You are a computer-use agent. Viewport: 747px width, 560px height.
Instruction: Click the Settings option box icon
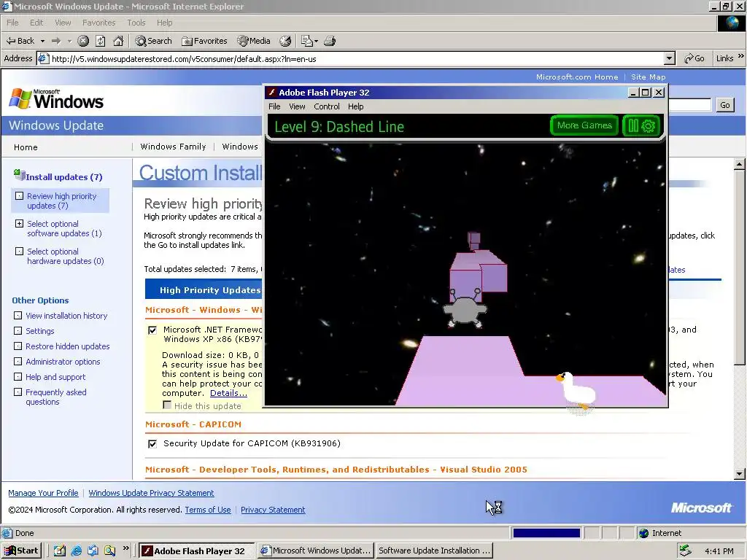tap(18, 330)
